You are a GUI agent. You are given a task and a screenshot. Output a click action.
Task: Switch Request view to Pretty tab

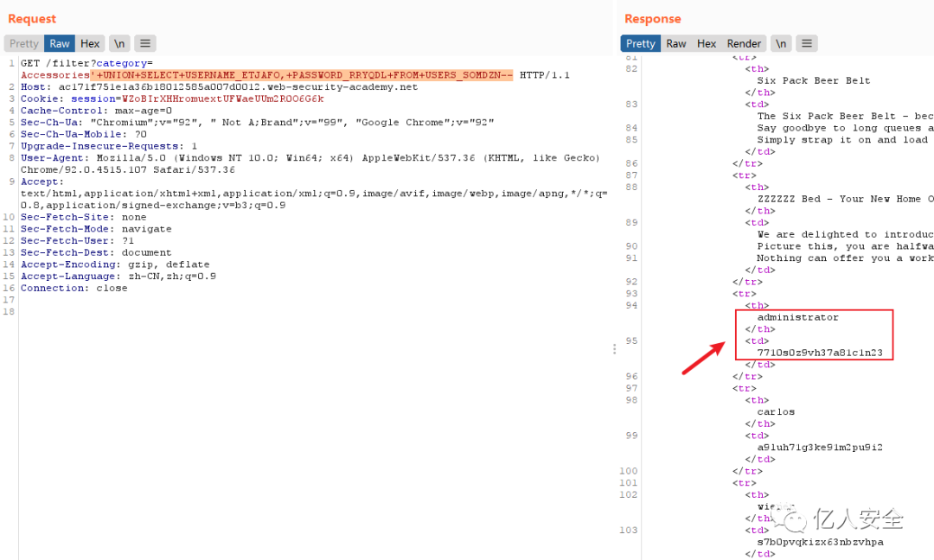[x=24, y=43]
